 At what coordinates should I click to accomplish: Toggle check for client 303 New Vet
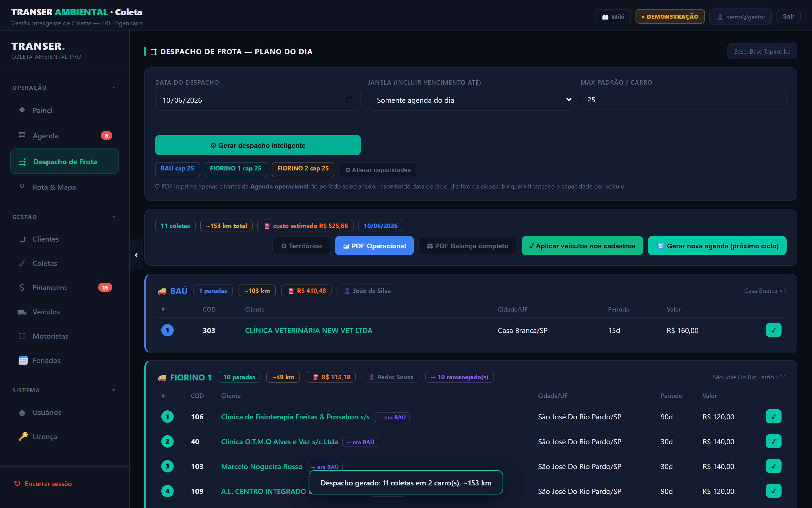773,330
